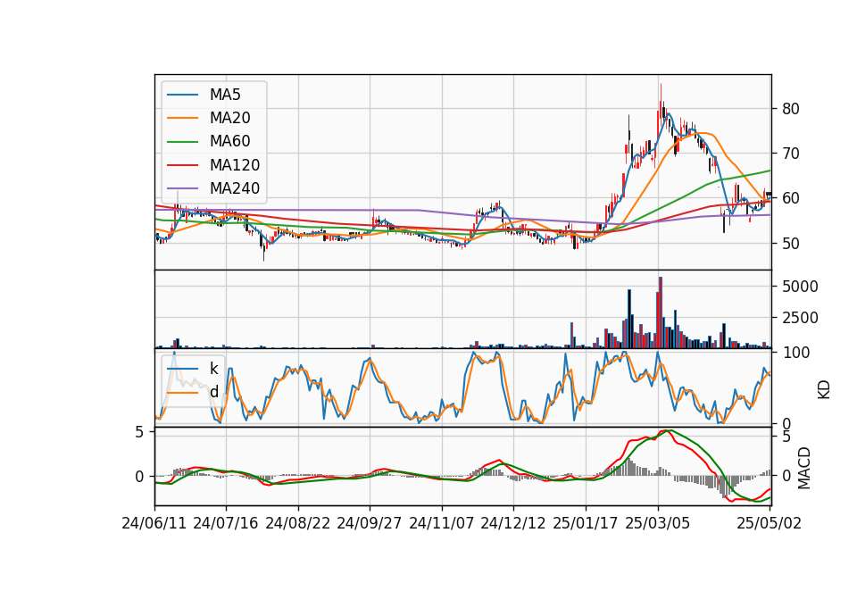Click the volume axis value 2500
Viewport: 857px width, 616px height.
point(800,318)
